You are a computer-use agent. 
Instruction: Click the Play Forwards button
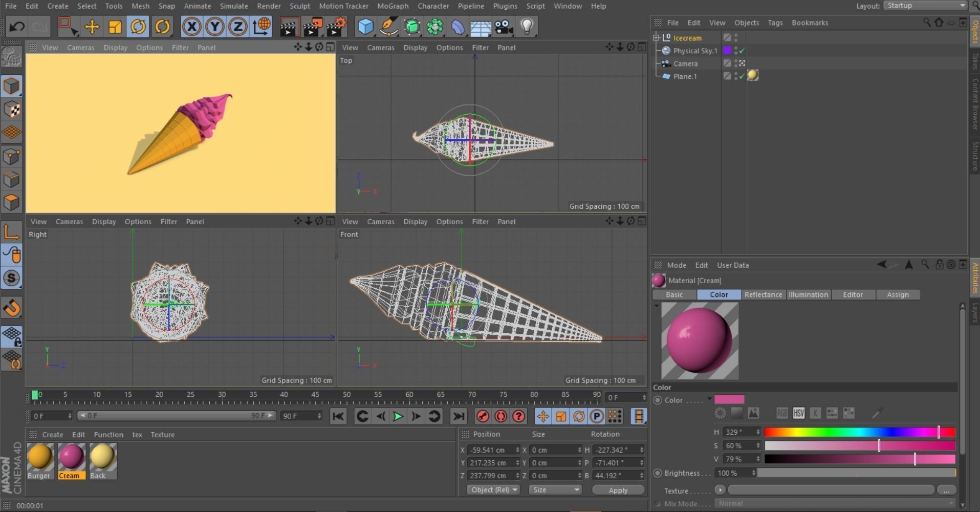[398, 416]
